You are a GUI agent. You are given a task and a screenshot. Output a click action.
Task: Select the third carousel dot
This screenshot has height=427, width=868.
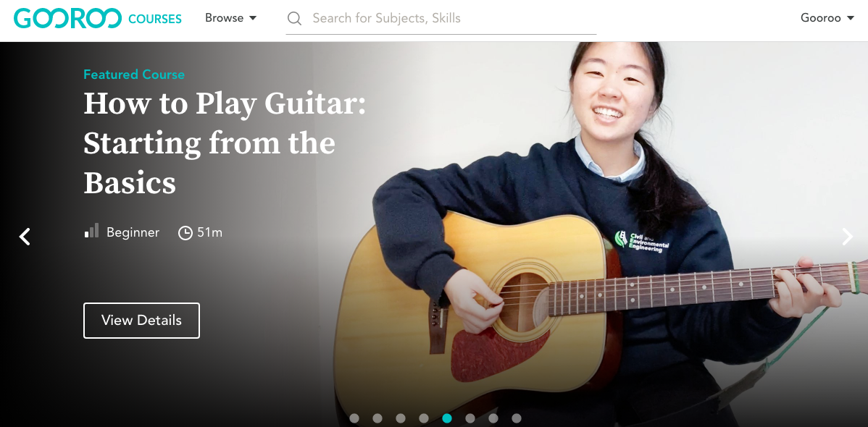(401, 418)
